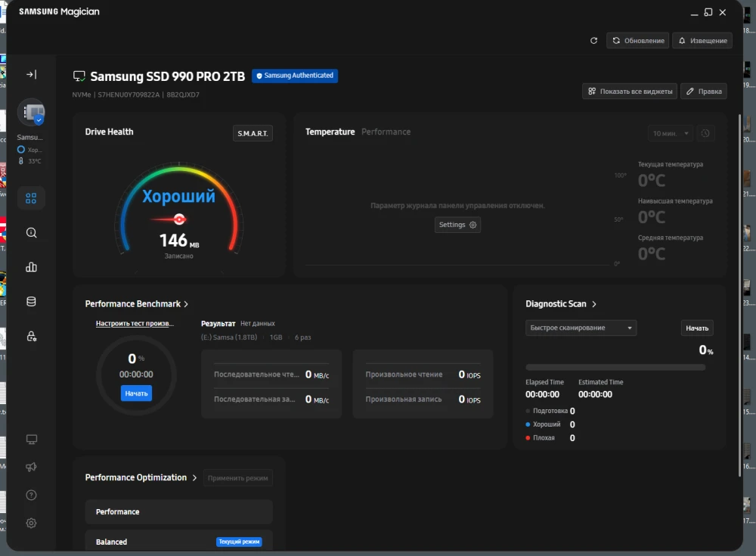Open the diagnostic scan magnifier icon in sidebar

coord(31,233)
